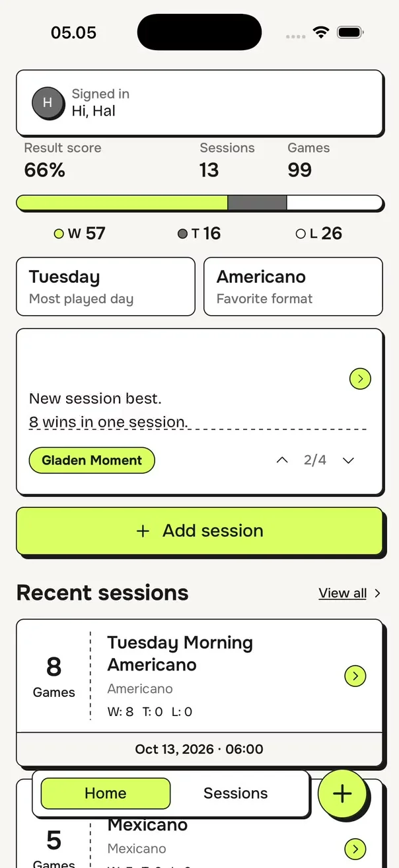Open the Mexicano session arrow icon

[x=355, y=849]
